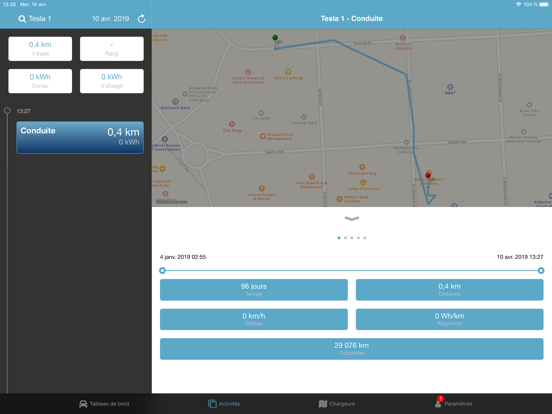The image size is (552, 414).
Task: Select the first page indicator dot
Action: point(339,238)
